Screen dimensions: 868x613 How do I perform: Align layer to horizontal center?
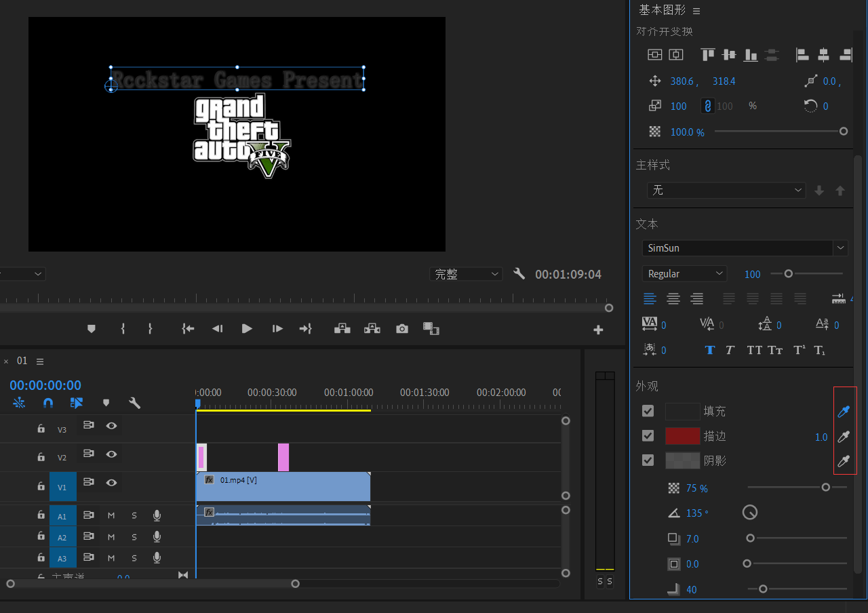[823, 55]
